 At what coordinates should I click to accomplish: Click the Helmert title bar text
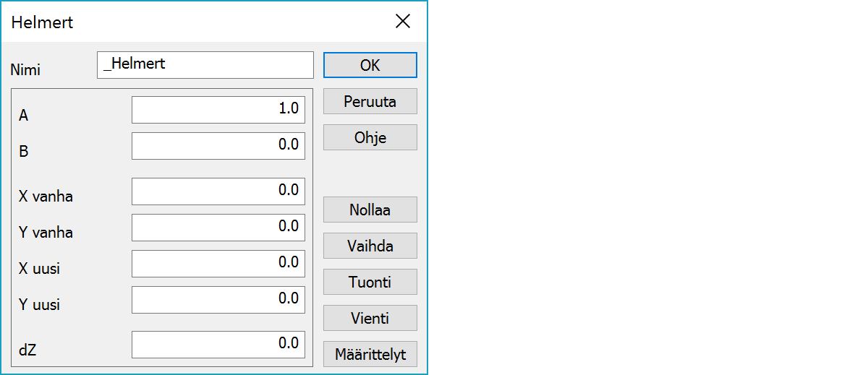coord(42,22)
